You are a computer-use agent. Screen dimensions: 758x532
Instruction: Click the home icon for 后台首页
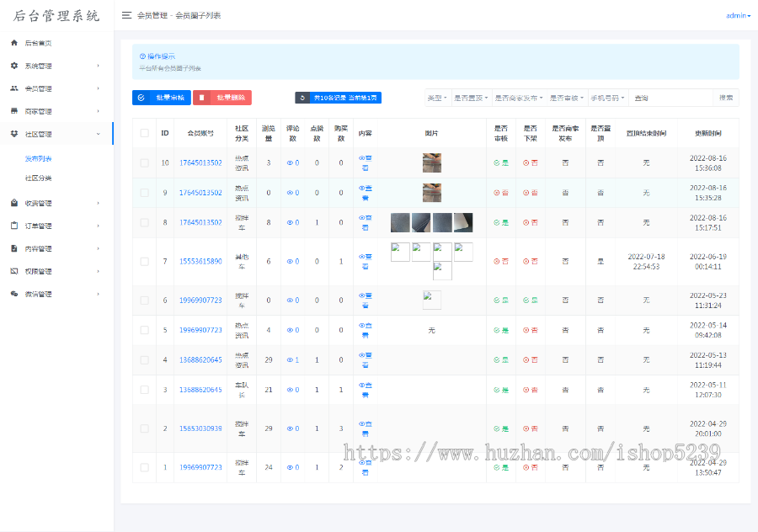pos(14,43)
